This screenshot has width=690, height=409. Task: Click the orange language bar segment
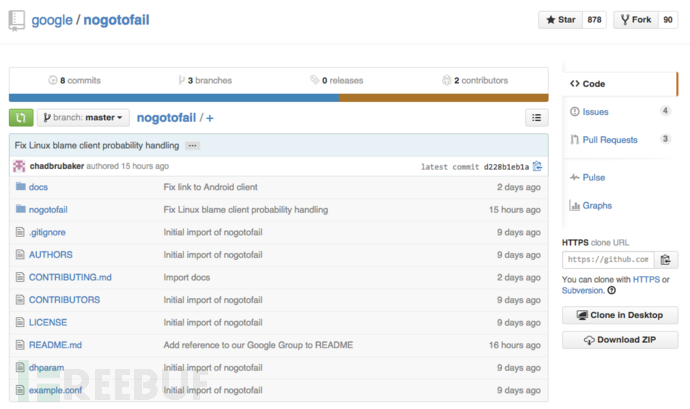[444, 98]
